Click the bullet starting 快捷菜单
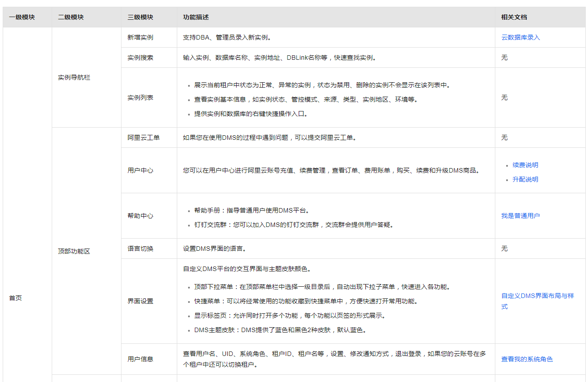 (x=307, y=301)
